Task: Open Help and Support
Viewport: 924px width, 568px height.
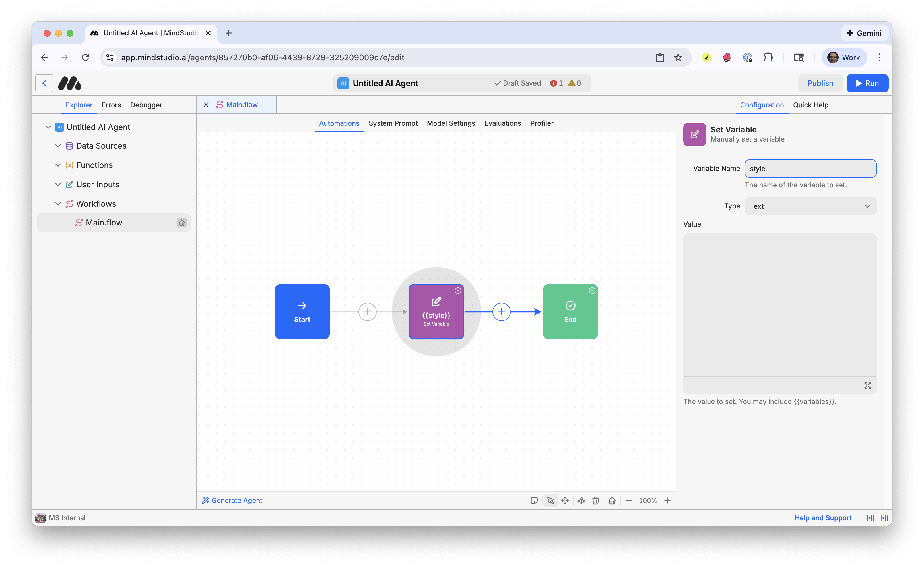Action: coord(823,518)
